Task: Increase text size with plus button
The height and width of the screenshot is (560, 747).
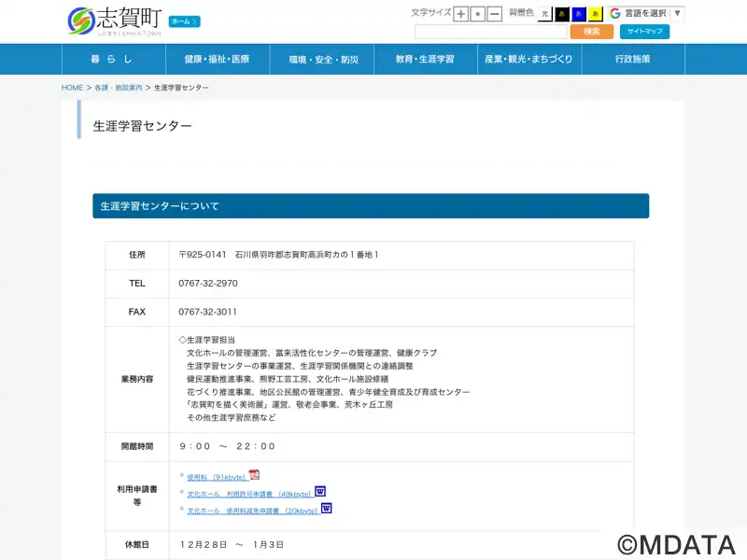Action: tap(461, 14)
